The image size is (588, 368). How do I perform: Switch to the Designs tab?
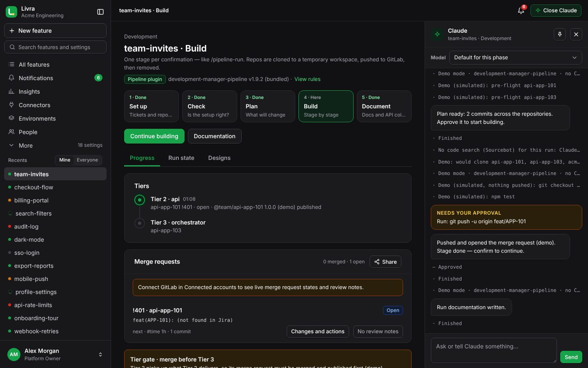pyautogui.click(x=219, y=158)
